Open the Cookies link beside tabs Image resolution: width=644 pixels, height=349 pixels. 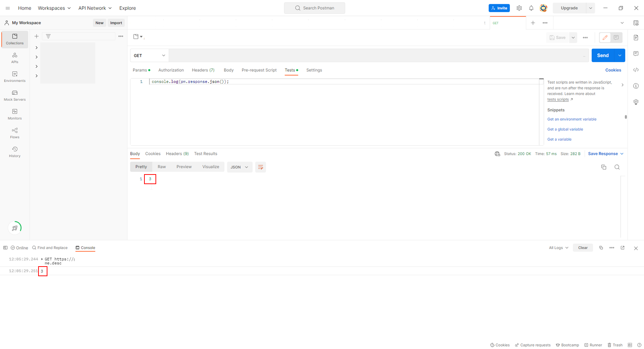coord(613,70)
